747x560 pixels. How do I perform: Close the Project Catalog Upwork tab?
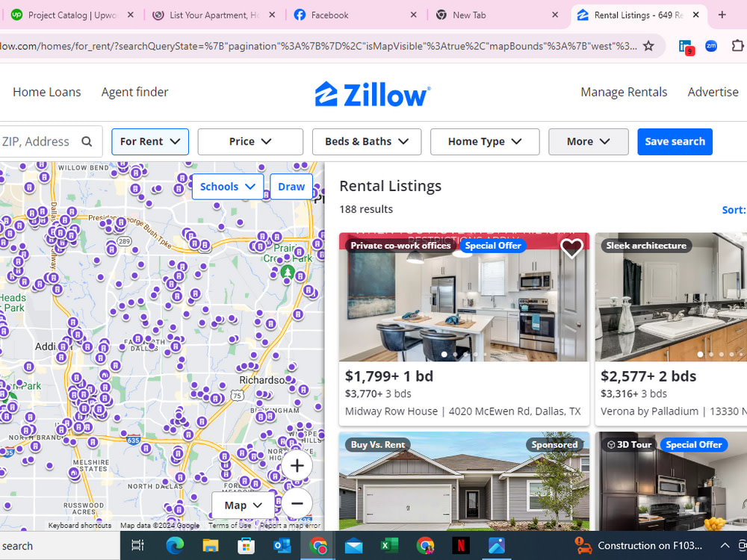[131, 15]
